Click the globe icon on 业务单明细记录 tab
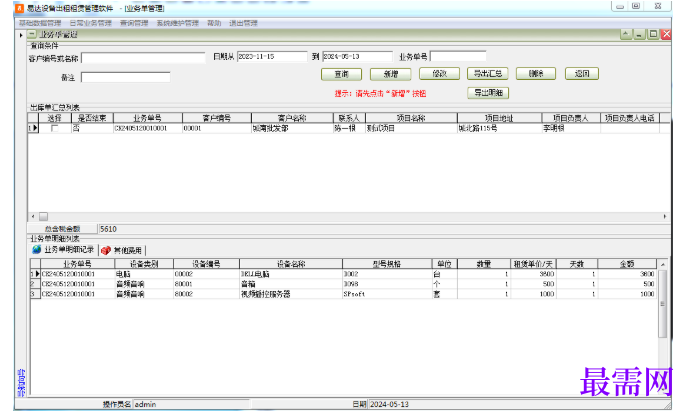 point(37,250)
